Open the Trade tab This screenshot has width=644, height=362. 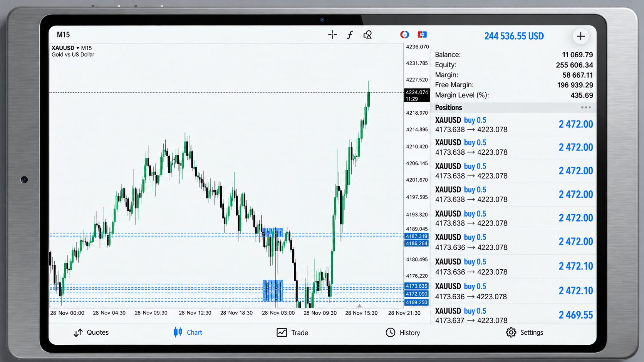pyautogui.click(x=292, y=332)
